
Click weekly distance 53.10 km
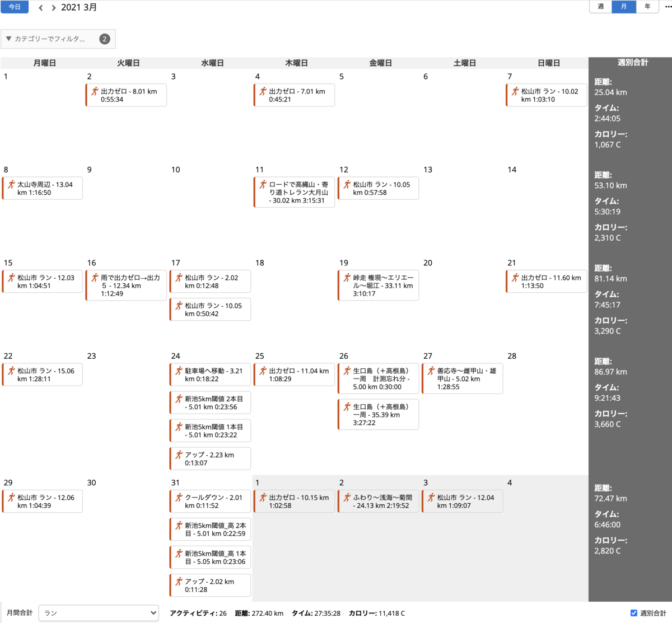point(610,185)
